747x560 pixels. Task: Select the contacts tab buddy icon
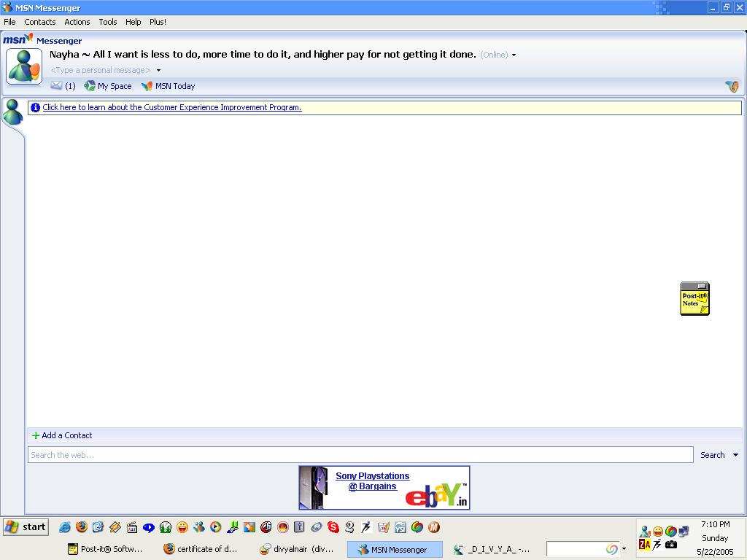click(12, 112)
